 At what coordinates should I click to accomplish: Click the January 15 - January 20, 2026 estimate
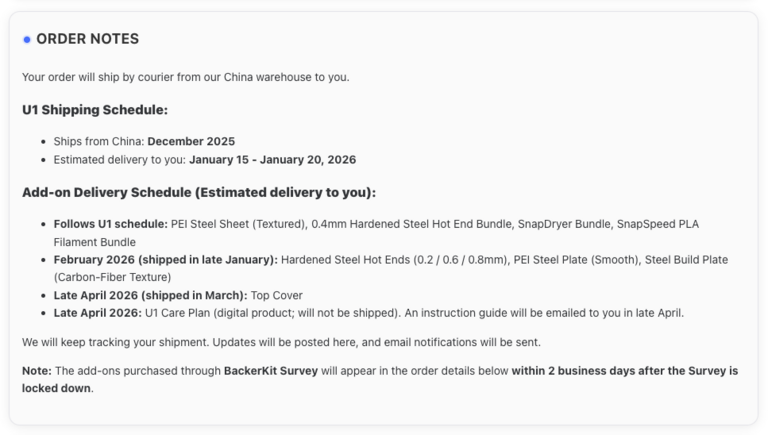(272, 159)
